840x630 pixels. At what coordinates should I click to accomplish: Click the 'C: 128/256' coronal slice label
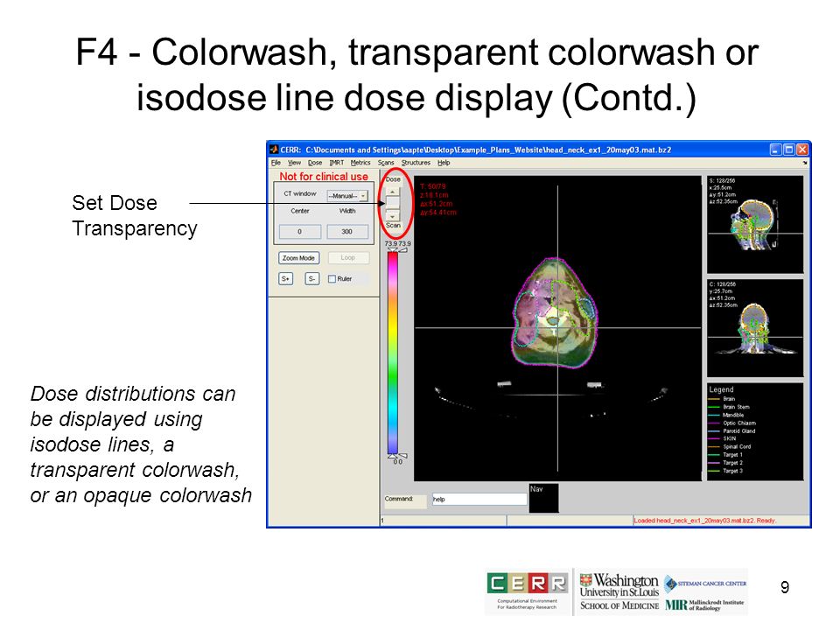click(722, 284)
